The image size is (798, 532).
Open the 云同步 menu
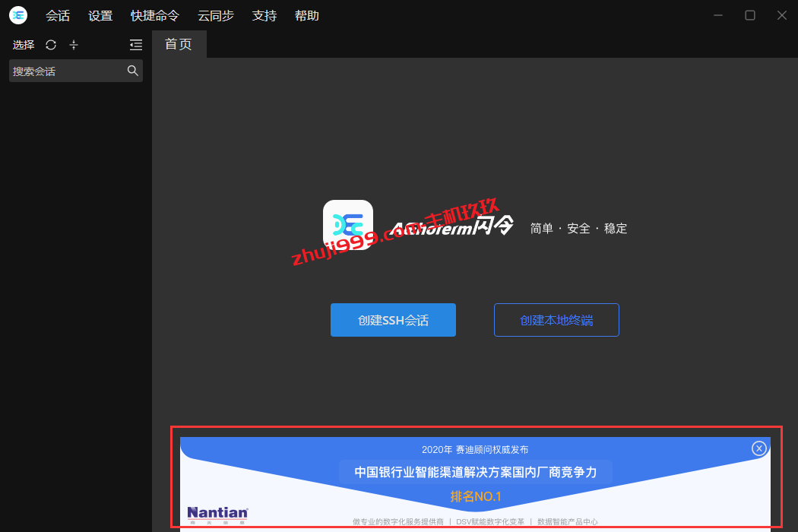[x=216, y=16]
